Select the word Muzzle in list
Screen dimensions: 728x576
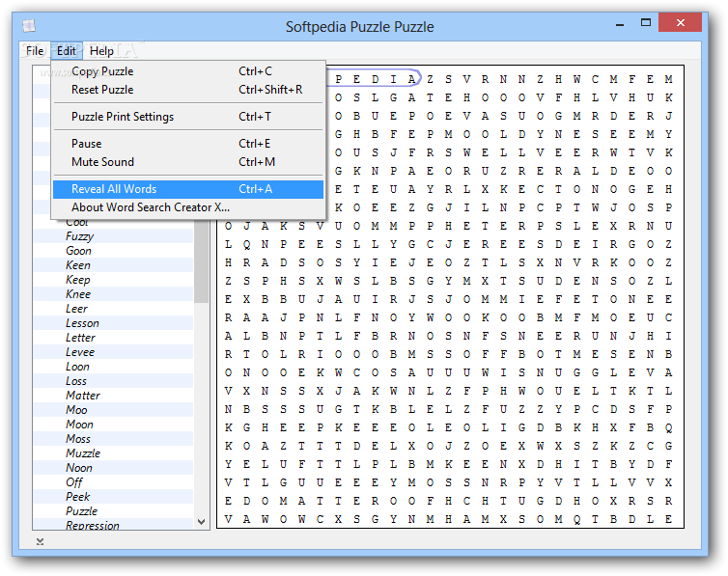click(83, 453)
